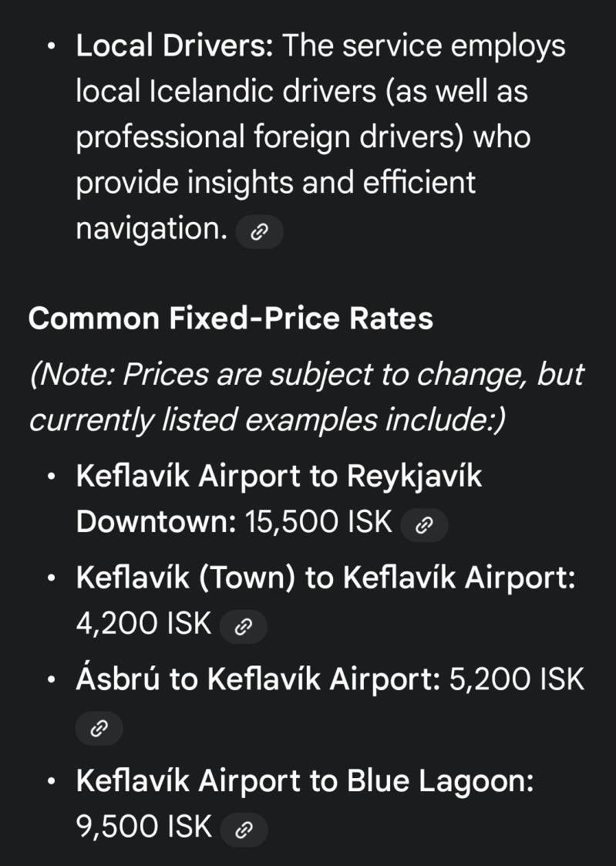This screenshot has height=866, width=616.
Task: Open the source link after "navigation."
Action: tap(259, 232)
